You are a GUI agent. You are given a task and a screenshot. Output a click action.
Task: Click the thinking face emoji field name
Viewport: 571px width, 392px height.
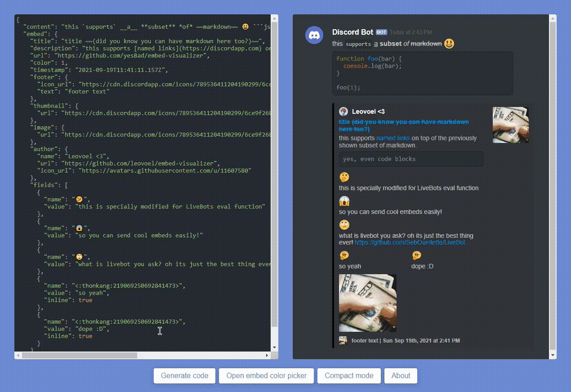point(344,177)
